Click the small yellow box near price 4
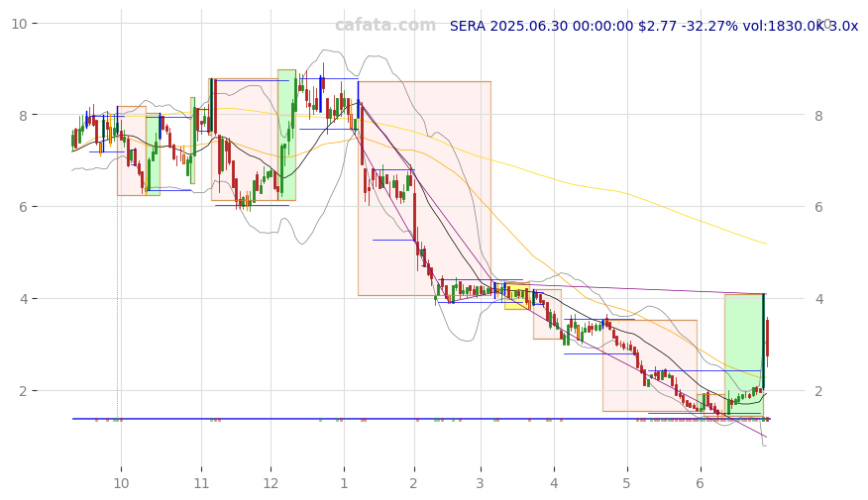 coord(517,296)
